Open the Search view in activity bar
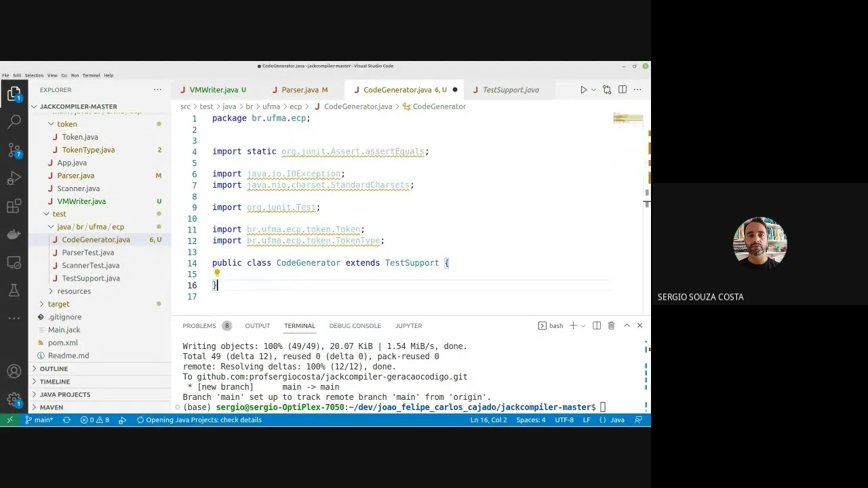868x488 pixels. click(14, 122)
